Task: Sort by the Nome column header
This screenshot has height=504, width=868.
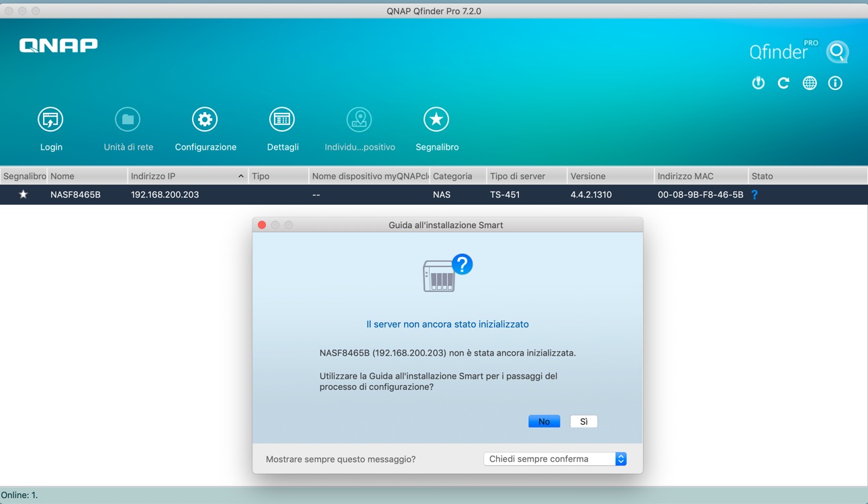Action: 87,176
